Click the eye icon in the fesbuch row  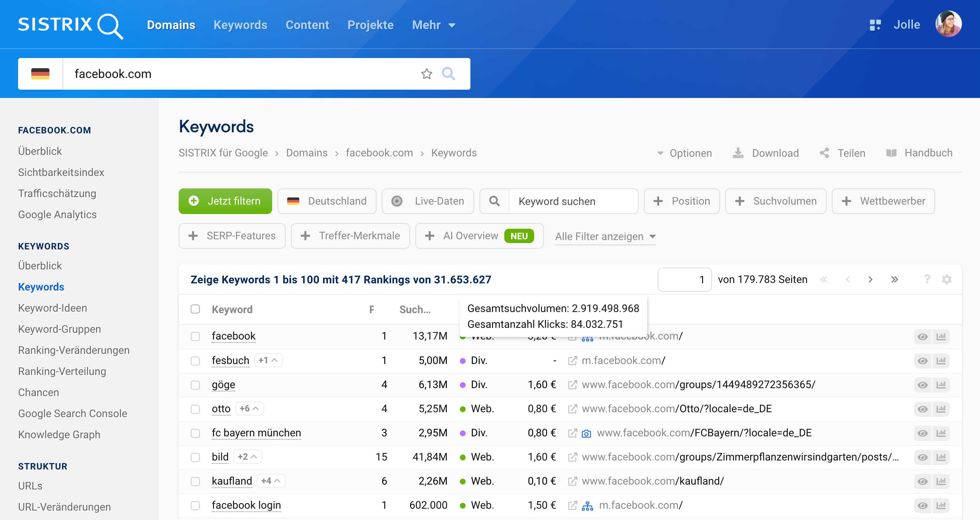922,361
